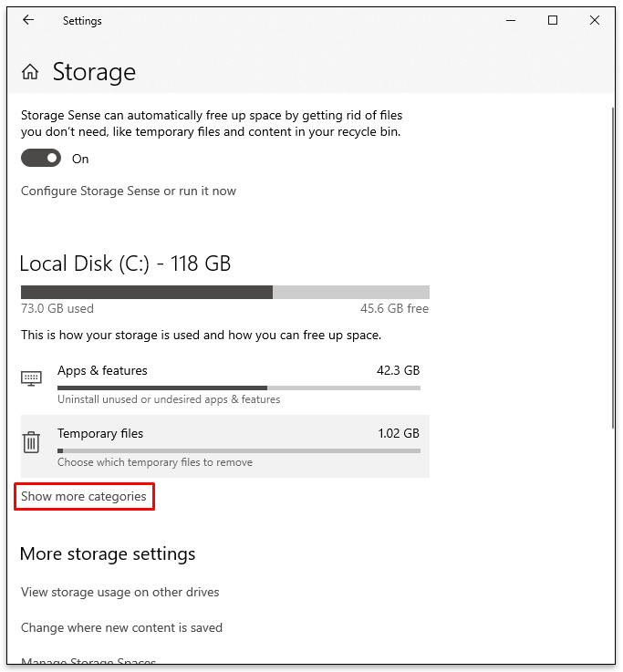This screenshot has width=623, height=672.
Task: Click the Temporary files usage bar
Action: pyautogui.click(x=239, y=450)
